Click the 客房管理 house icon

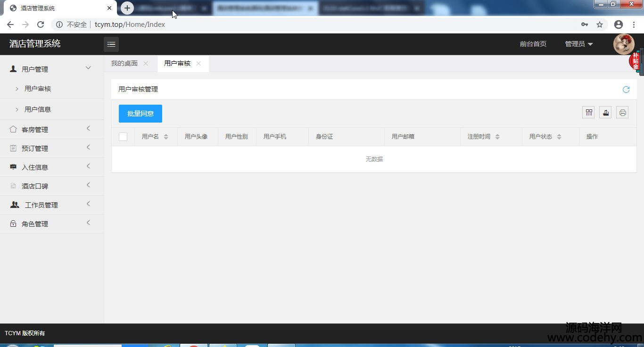[x=13, y=129]
